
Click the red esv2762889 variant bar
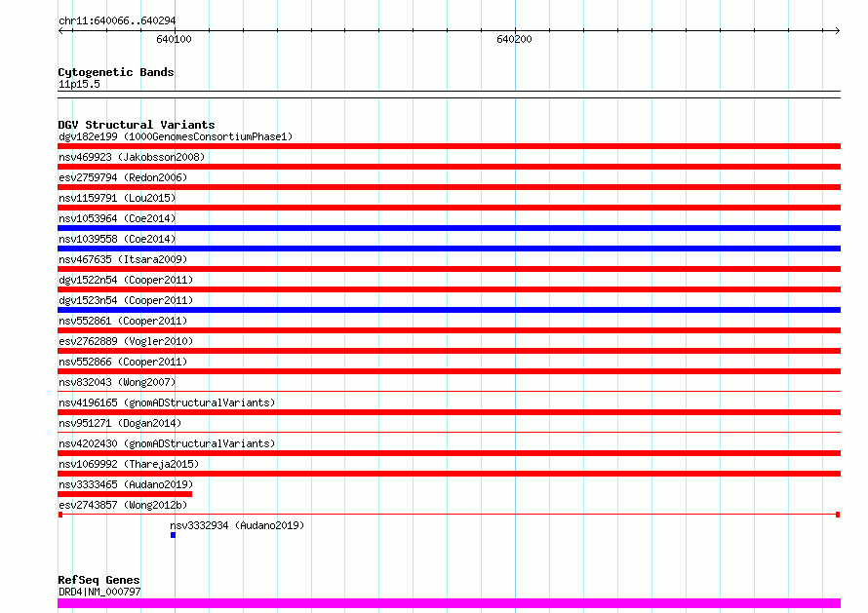[x=449, y=351]
